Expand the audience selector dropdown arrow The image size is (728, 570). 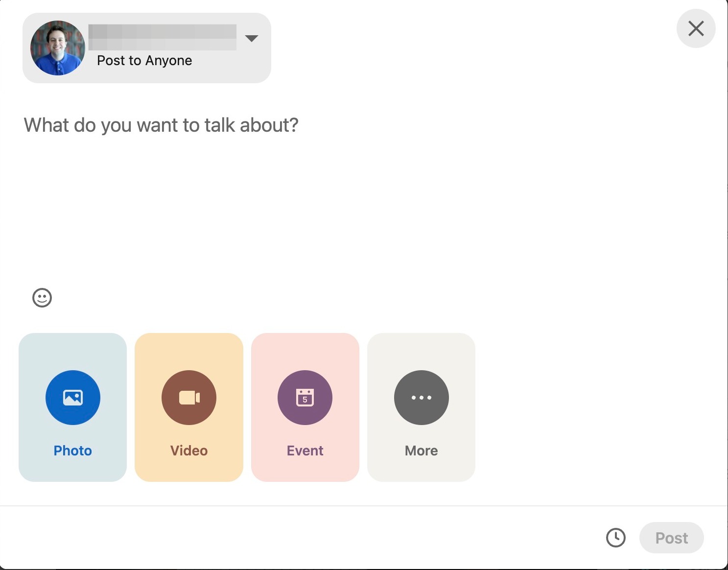[x=252, y=38]
